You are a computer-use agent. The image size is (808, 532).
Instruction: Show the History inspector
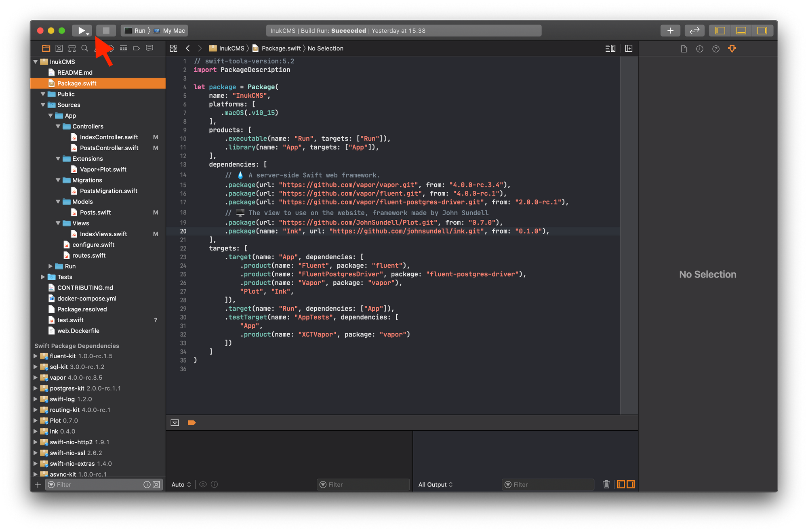click(x=700, y=49)
